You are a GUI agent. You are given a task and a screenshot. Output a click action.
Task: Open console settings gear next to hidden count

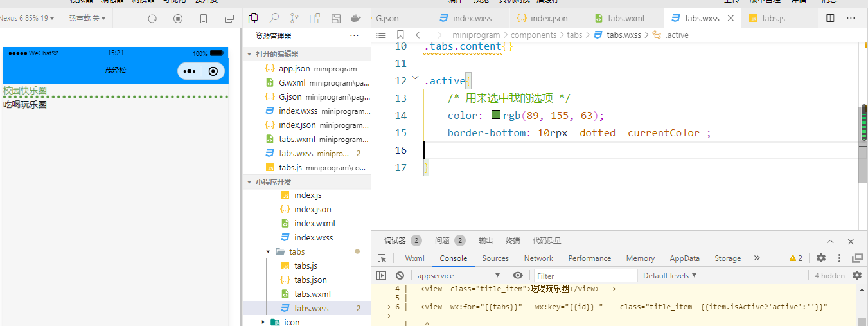coord(857,275)
